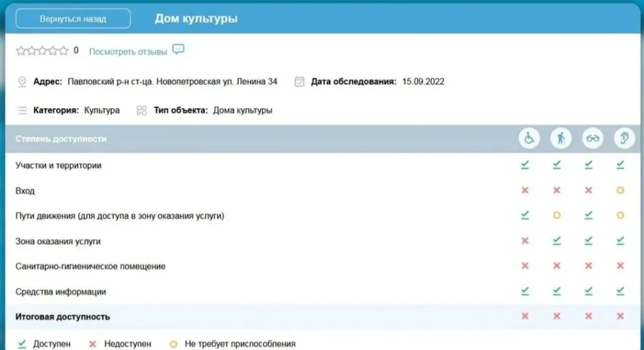This screenshot has width=644, height=350.
Task: Click the Вход row label
Action: [25, 191]
